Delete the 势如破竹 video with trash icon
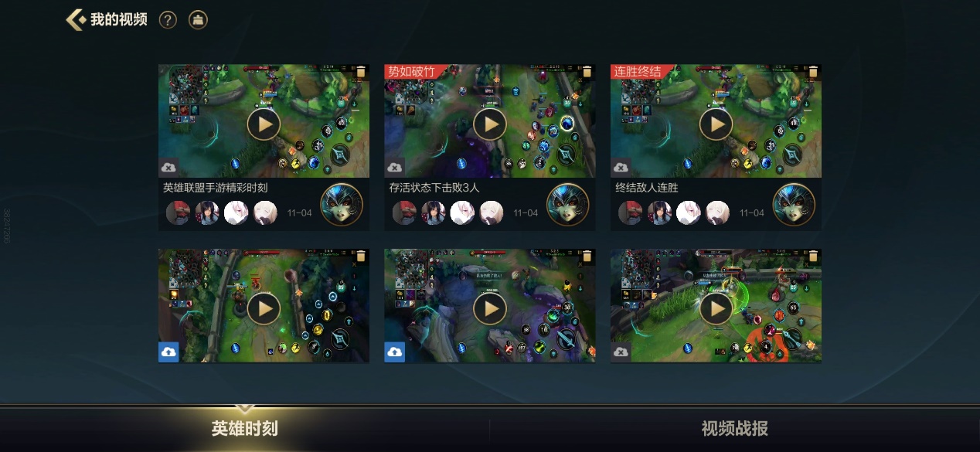The image size is (980, 452). 587,72
